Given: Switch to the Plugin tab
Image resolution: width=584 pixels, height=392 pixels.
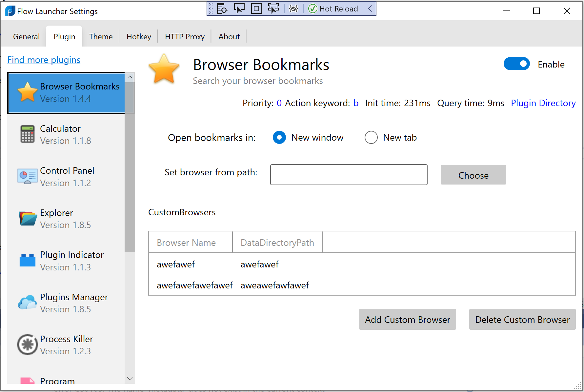Looking at the screenshot, I should 64,37.
